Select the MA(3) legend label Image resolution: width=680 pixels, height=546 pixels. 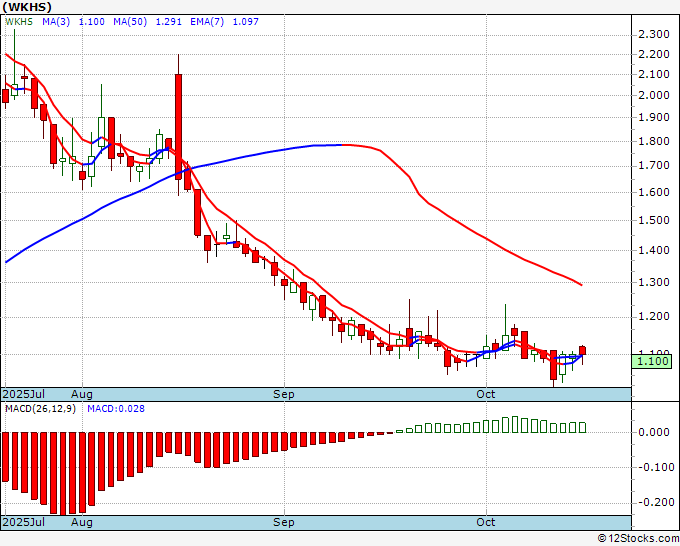[56, 21]
